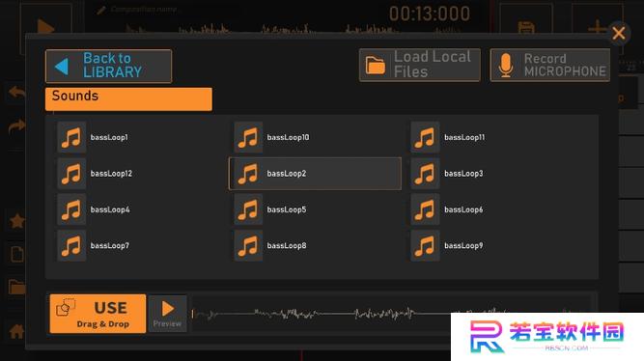
Task: Click the microphone icon in Record Microphone
Action: click(506, 66)
